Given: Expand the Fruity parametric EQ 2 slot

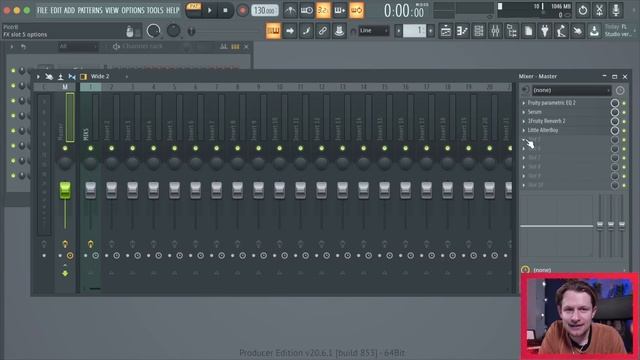Looking at the screenshot, I should coord(524,103).
